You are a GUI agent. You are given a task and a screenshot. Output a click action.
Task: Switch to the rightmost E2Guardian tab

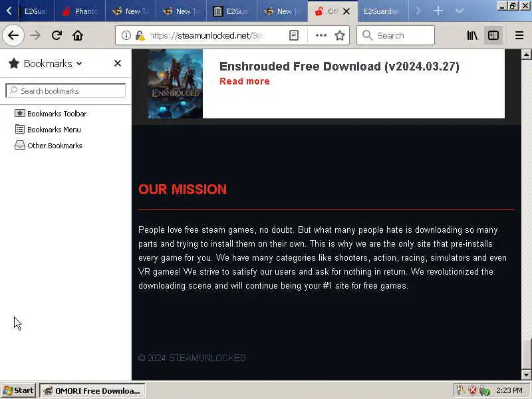[x=382, y=11]
